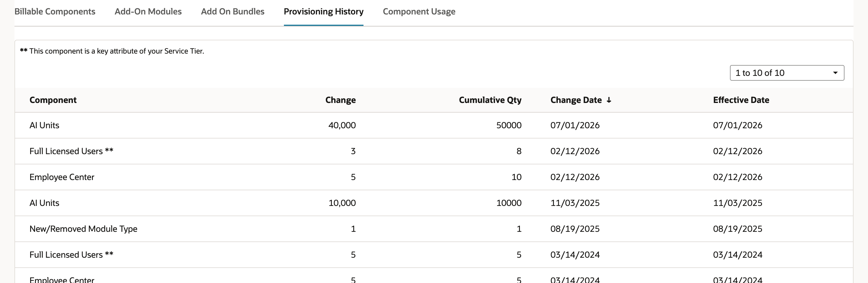Select "Full Licensed Users **" dated 02/12/2026

point(71,151)
